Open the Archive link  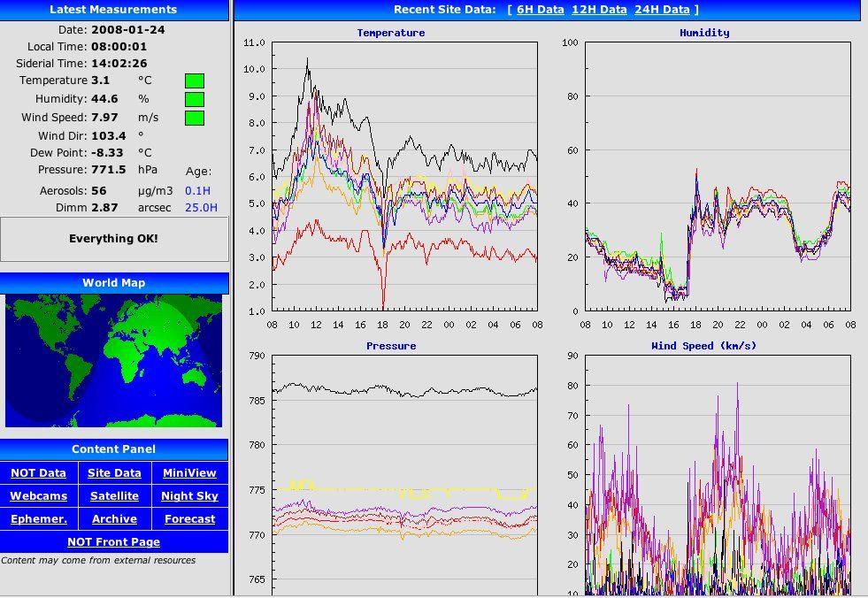114,518
